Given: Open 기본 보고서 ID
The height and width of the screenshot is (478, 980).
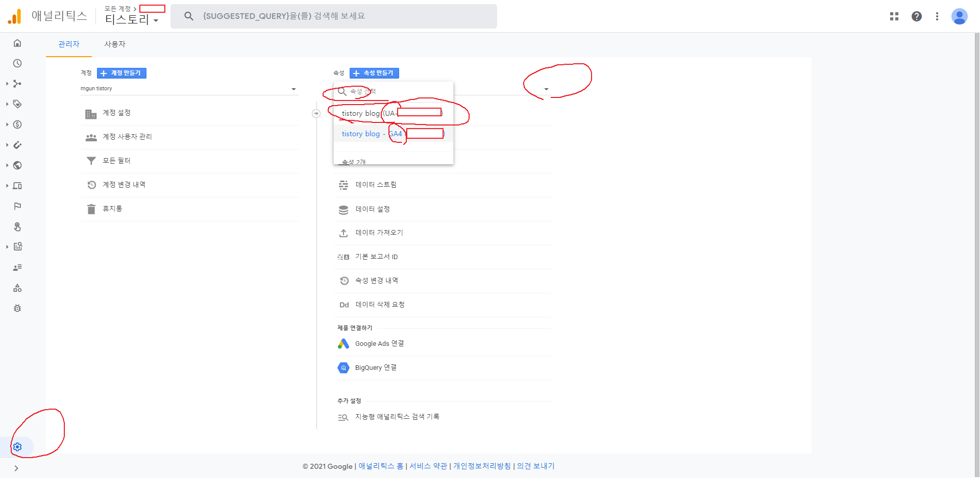Looking at the screenshot, I should (443, 257).
